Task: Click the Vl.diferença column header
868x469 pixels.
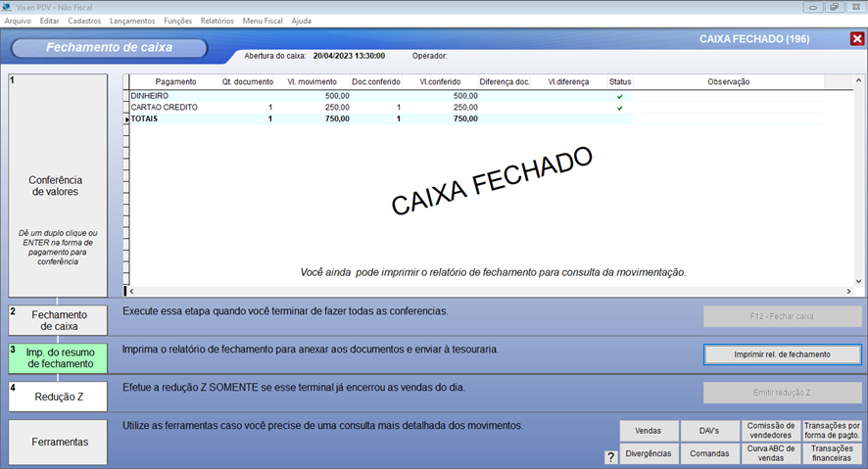Action: coord(568,82)
